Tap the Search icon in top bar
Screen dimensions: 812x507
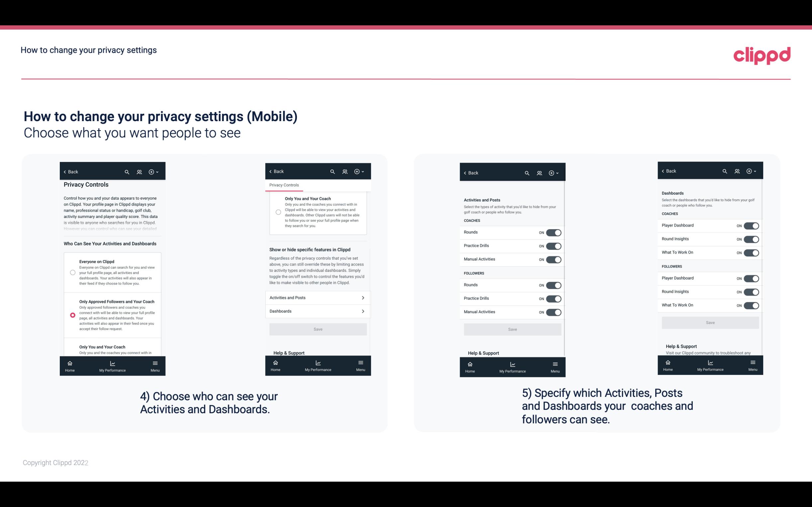point(127,171)
